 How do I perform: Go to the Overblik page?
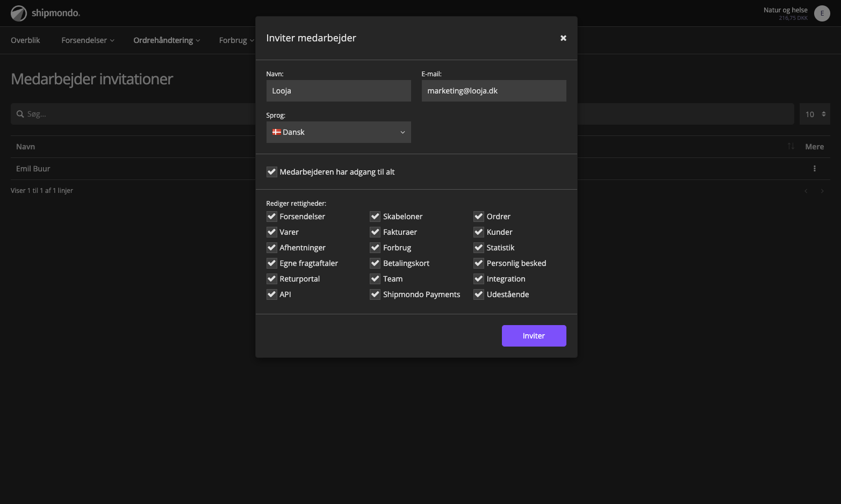coord(25,40)
